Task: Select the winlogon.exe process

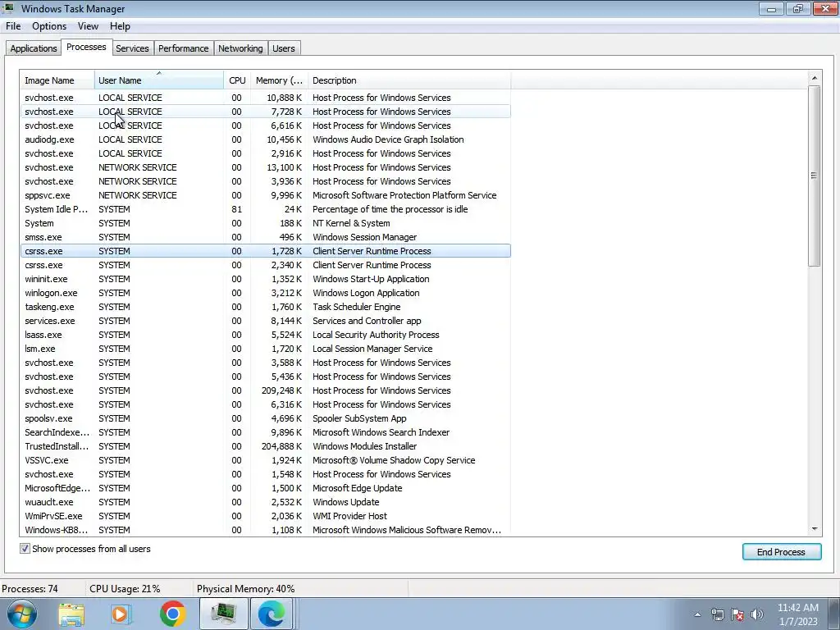Action: [265, 293]
